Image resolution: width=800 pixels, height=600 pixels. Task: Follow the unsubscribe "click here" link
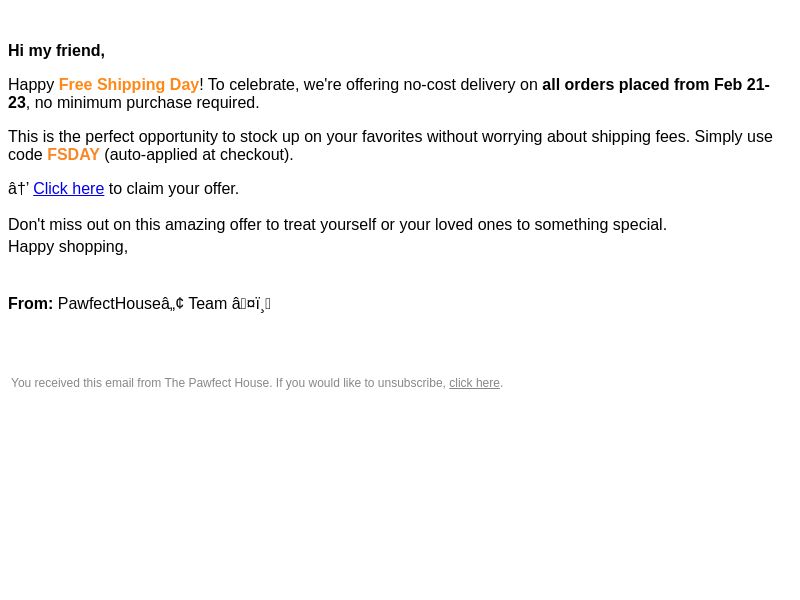474,383
